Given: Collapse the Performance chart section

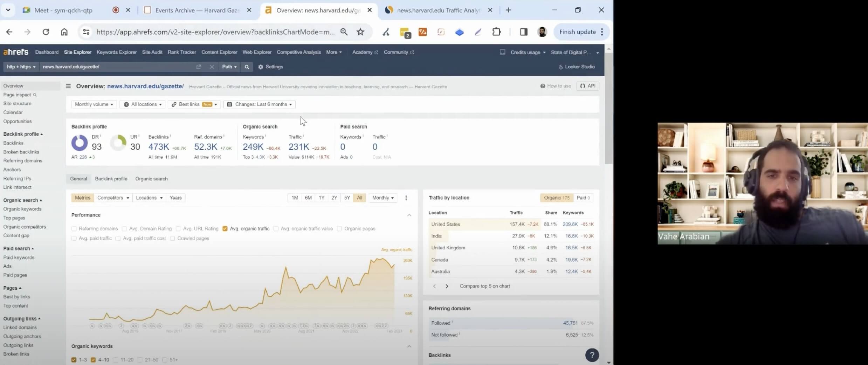Looking at the screenshot, I should (409, 215).
